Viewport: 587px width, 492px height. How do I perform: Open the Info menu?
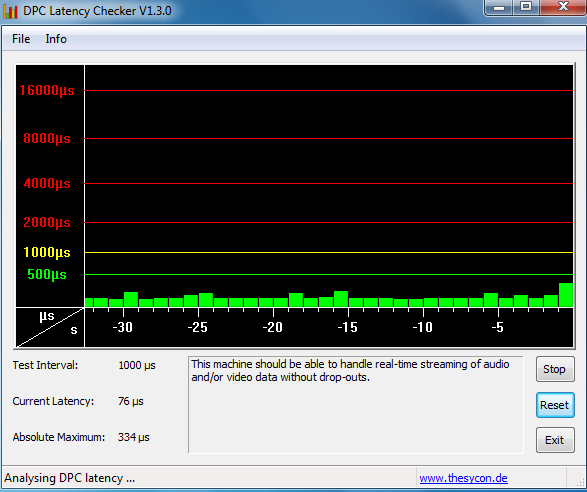pyautogui.click(x=56, y=39)
